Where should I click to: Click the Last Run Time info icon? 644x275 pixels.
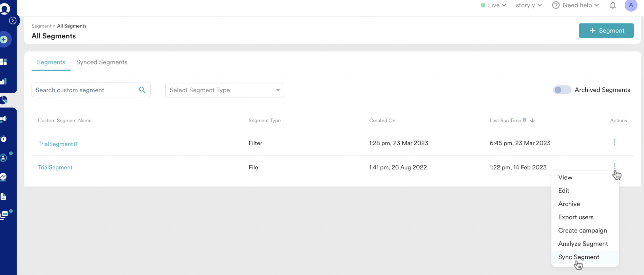pyautogui.click(x=525, y=120)
